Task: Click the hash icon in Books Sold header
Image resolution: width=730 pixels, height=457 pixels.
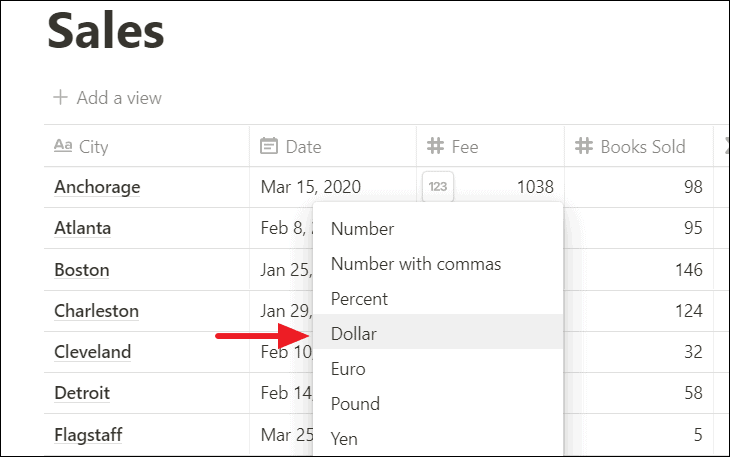Action: click(584, 146)
